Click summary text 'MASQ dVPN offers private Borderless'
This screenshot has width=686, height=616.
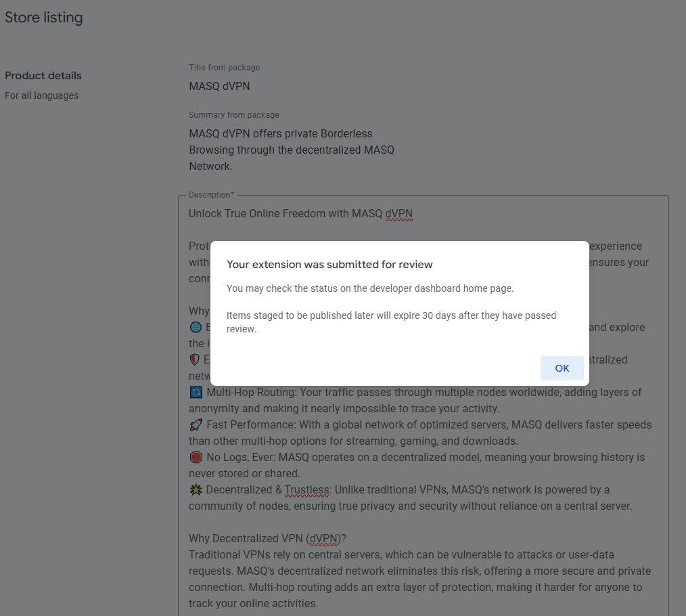click(281, 133)
